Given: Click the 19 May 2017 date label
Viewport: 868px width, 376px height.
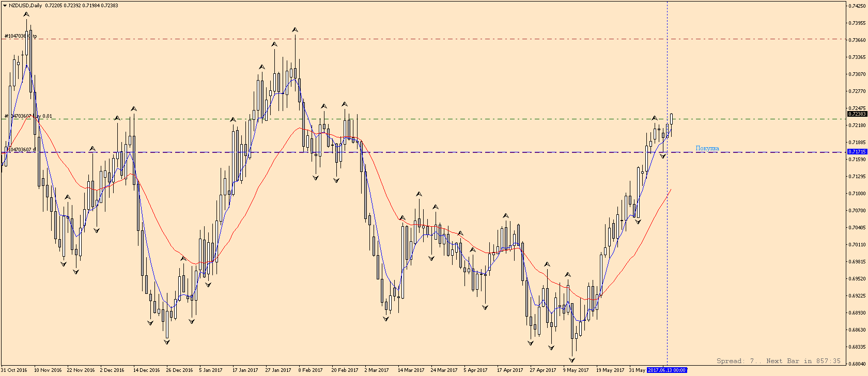Looking at the screenshot, I should click(x=610, y=370).
